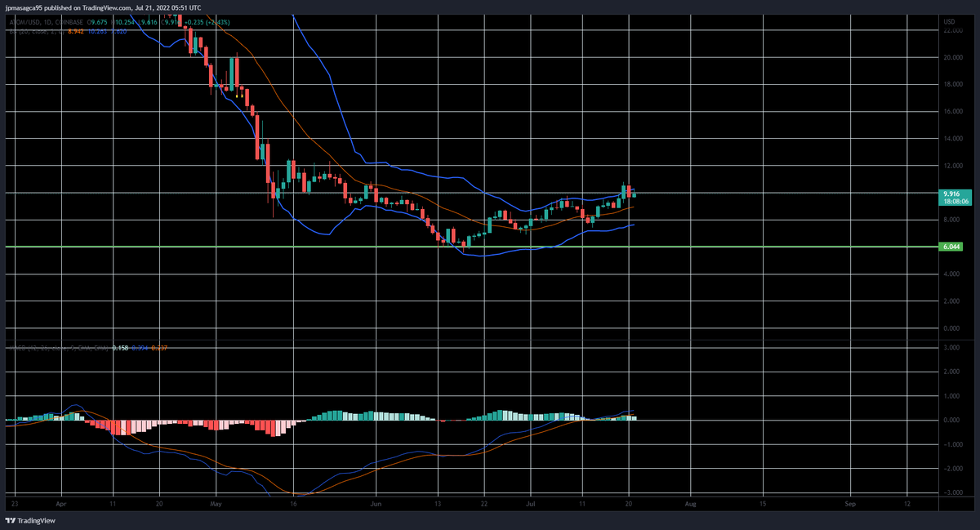Click the Aug label on time axis
Image resolution: width=980 pixels, height=530 pixels.
coord(691,505)
